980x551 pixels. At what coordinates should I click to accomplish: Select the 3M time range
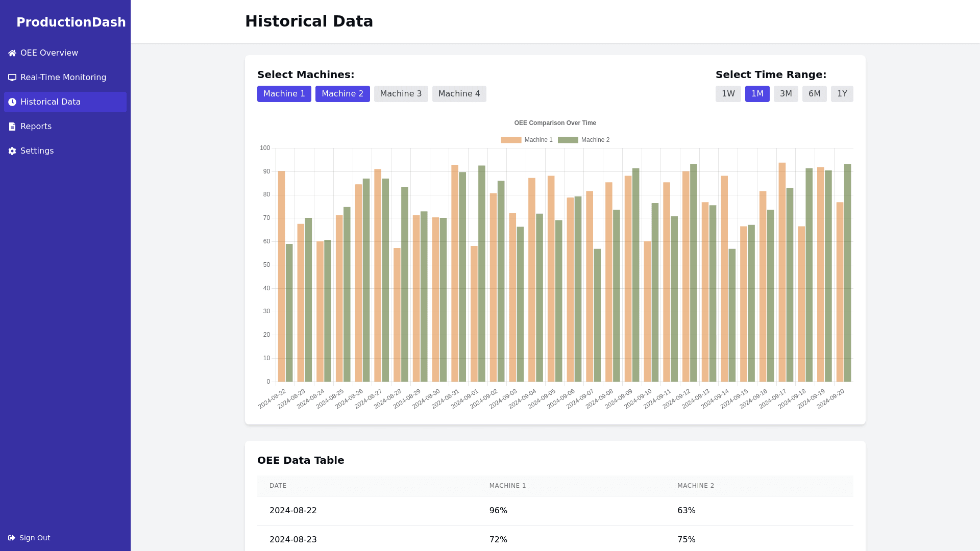point(786,94)
